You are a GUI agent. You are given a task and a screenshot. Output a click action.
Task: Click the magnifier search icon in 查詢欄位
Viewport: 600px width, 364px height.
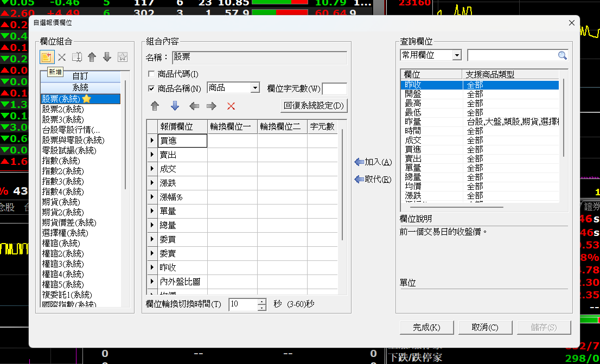pyautogui.click(x=562, y=55)
